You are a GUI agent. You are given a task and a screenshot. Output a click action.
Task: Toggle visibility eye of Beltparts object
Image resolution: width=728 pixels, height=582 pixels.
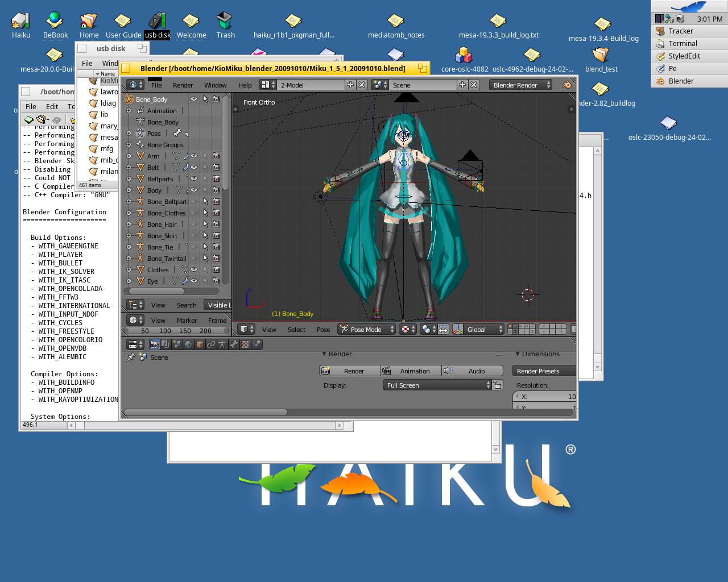pos(194,178)
